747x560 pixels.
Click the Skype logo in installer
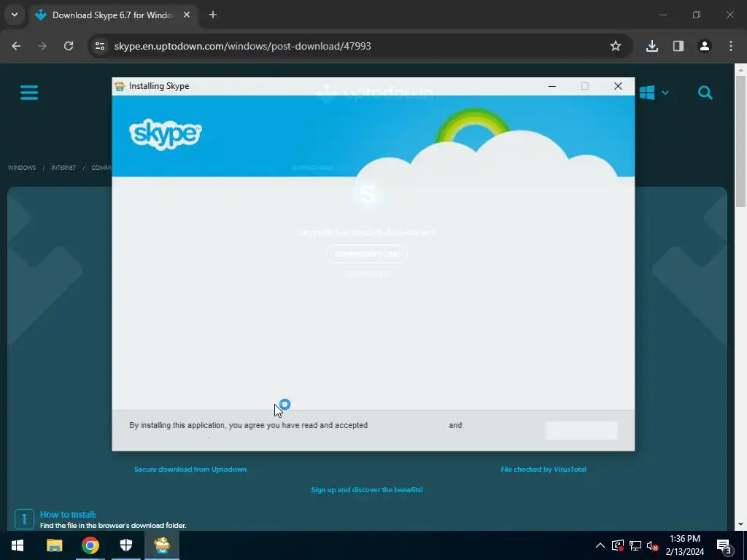pyautogui.click(x=166, y=134)
